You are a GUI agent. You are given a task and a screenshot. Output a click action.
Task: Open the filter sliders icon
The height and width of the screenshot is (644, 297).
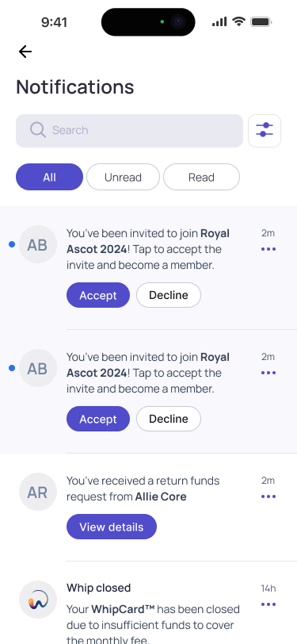(x=265, y=131)
